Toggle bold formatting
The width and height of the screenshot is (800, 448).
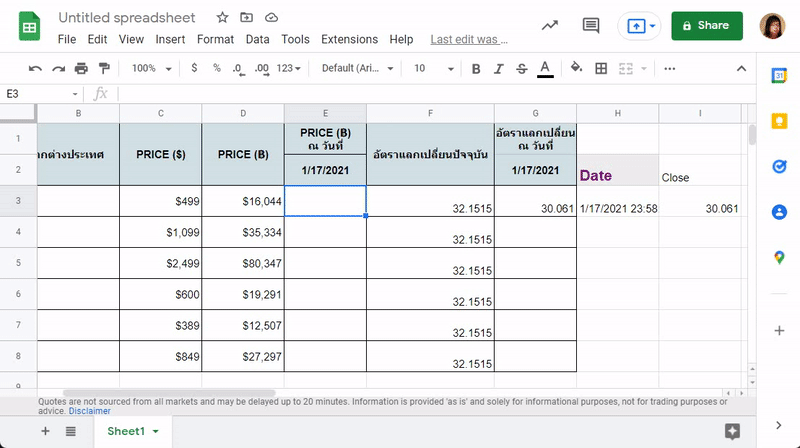tap(476, 68)
